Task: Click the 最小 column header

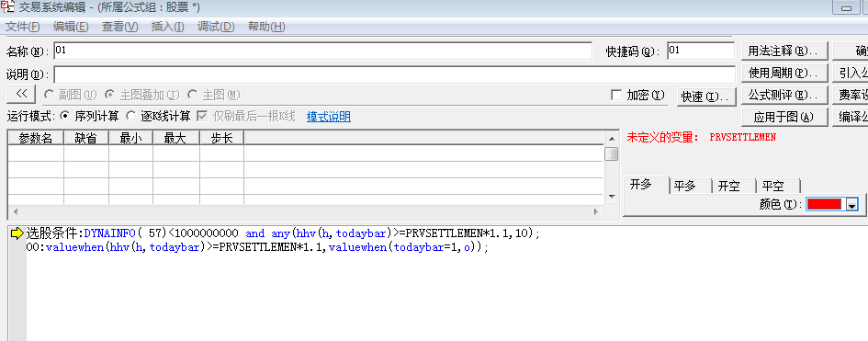Action: click(130, 138)
